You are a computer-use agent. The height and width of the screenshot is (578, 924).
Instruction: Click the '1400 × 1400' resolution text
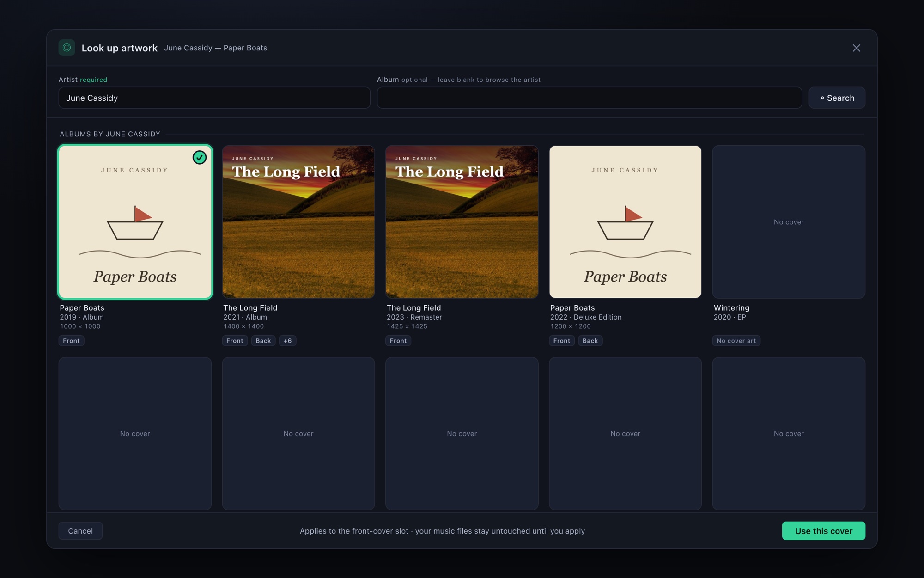[243, 326]
